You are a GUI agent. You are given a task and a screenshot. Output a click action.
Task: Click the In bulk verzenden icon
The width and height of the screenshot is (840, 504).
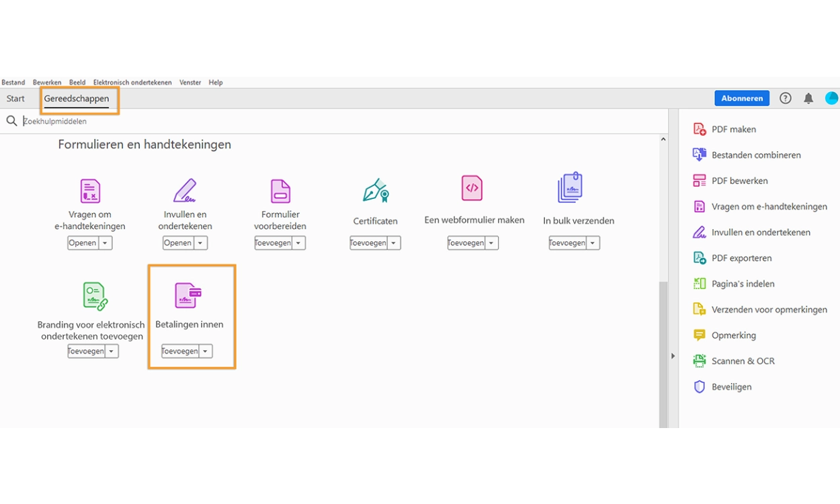pos(570,188)
